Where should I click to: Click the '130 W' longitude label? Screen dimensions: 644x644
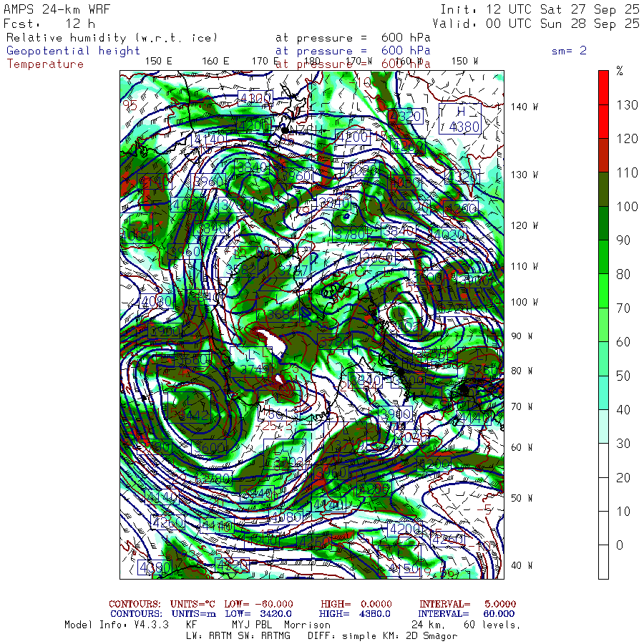[524, 175]
